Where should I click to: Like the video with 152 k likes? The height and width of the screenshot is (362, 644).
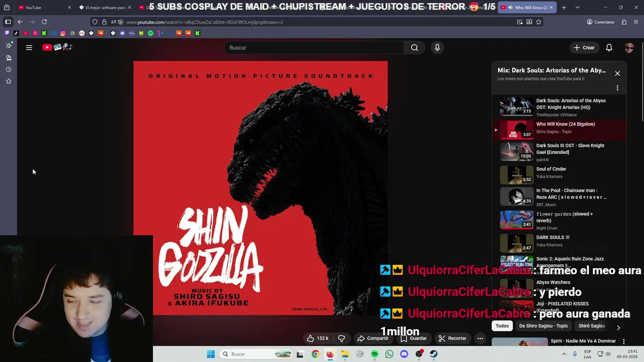317,338
